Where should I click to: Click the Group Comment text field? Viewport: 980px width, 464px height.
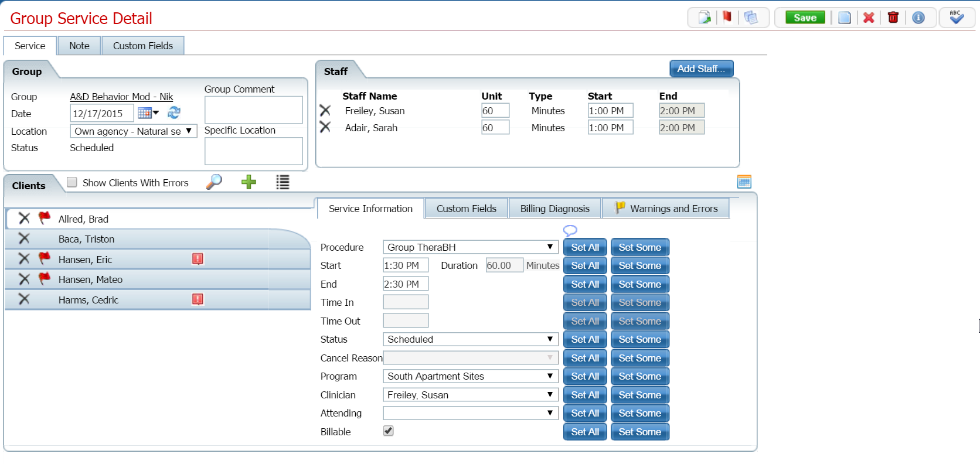(254, 110)
